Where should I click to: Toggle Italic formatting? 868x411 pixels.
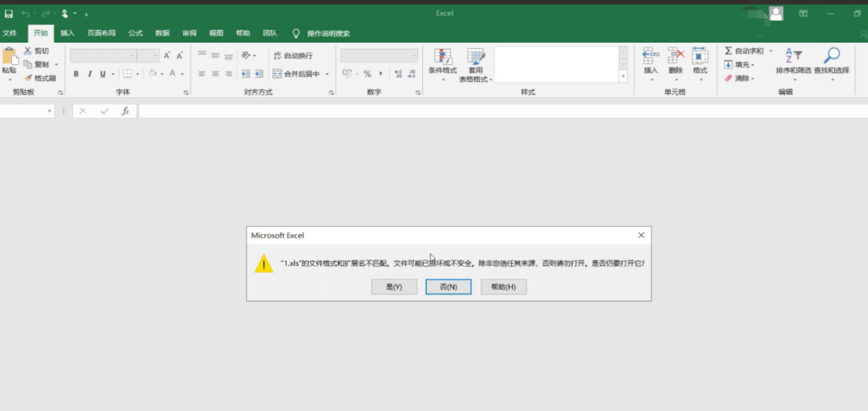89,74
